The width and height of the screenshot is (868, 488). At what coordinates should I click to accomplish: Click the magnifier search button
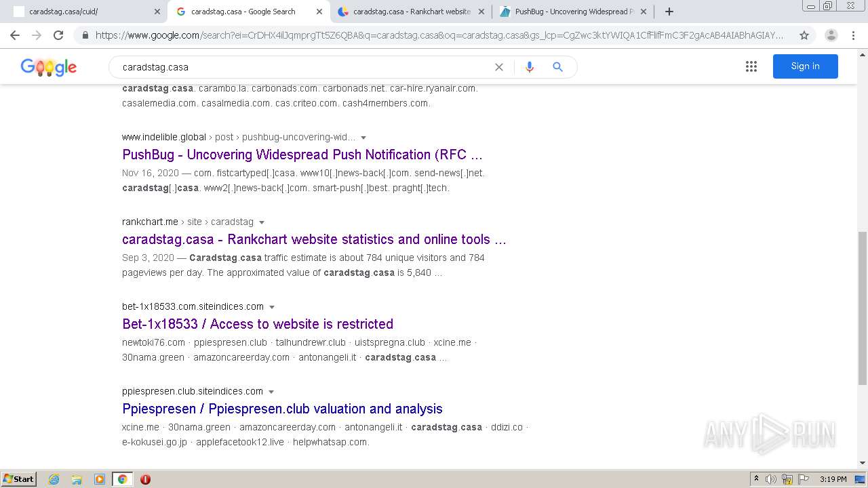click(557, 67)
